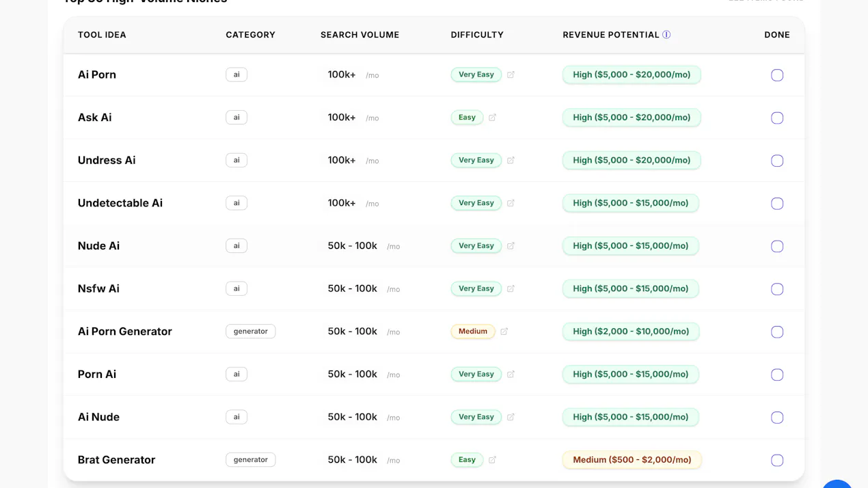Select the Brat Generator tool idea name
The height and width of the screenshot is (488, 868).
point(117,460)
